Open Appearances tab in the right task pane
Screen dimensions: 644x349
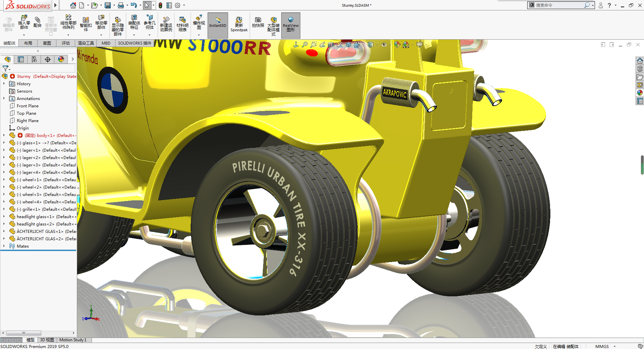coord(640,93)
